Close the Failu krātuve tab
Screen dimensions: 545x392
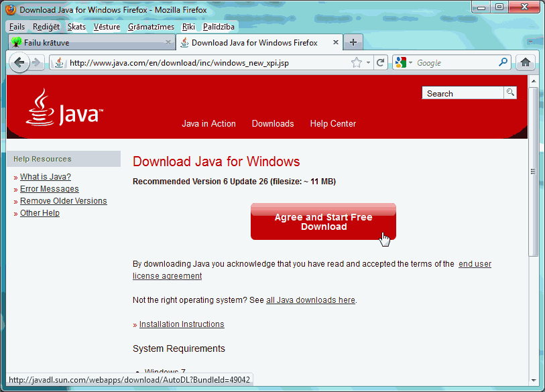168,42
